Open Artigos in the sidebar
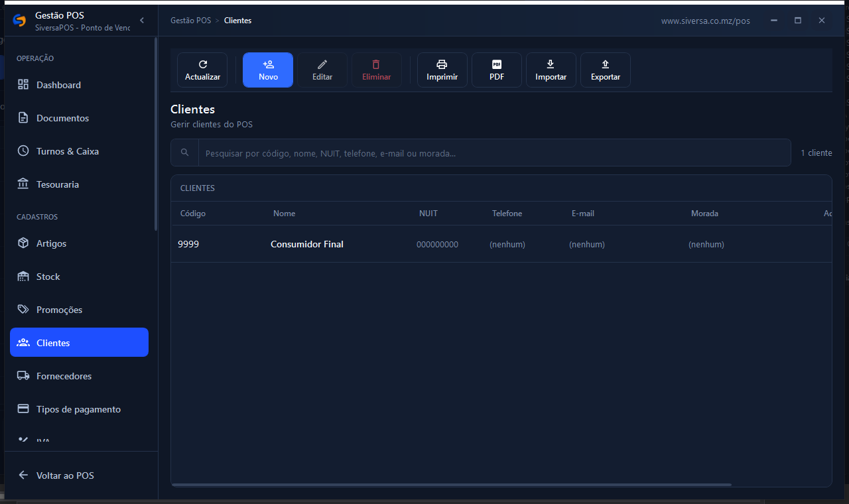This screenshot has height=504, width=849. pos(79,243)
